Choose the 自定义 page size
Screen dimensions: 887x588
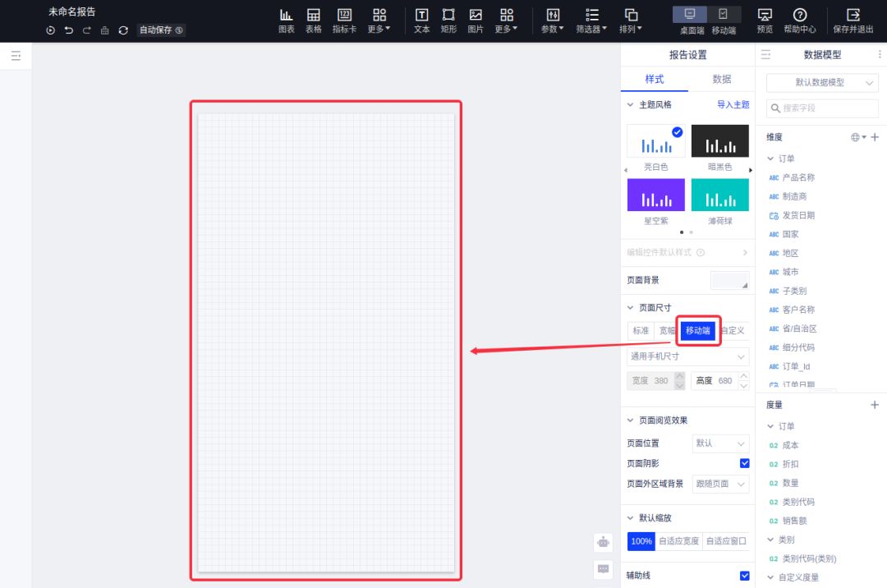pos(733,331)
